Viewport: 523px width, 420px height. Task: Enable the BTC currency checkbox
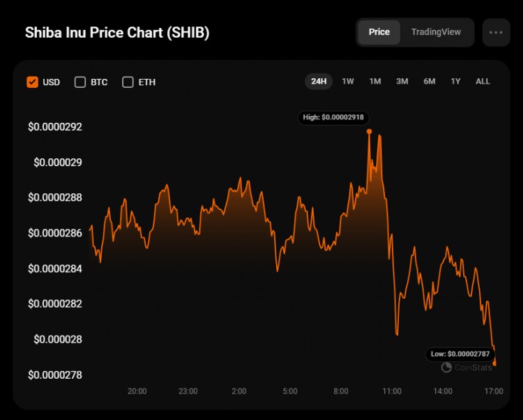click(80, 82)
